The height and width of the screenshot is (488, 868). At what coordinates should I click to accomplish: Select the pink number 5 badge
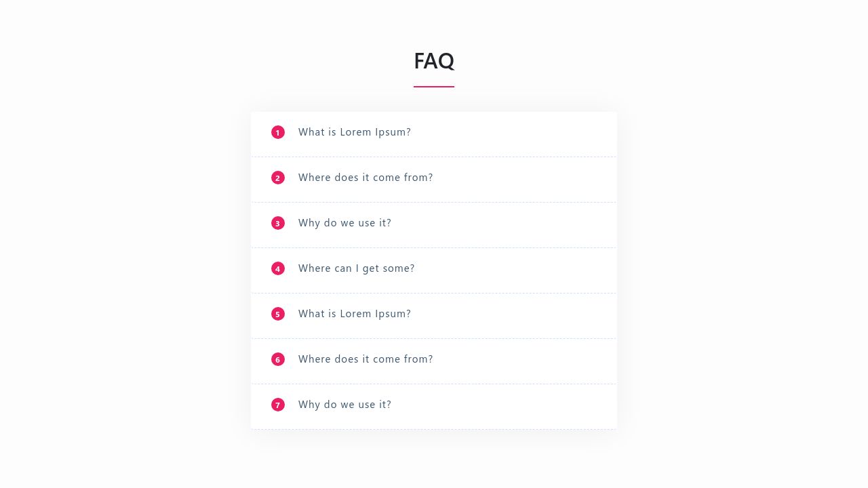click(278, 314)
